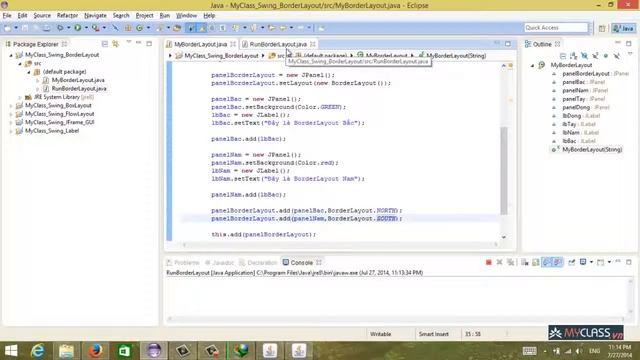Open dropdown arrow next to Run button
This screenshot has width=640, height=360.
pyautogui.click(x=86, y=28)
